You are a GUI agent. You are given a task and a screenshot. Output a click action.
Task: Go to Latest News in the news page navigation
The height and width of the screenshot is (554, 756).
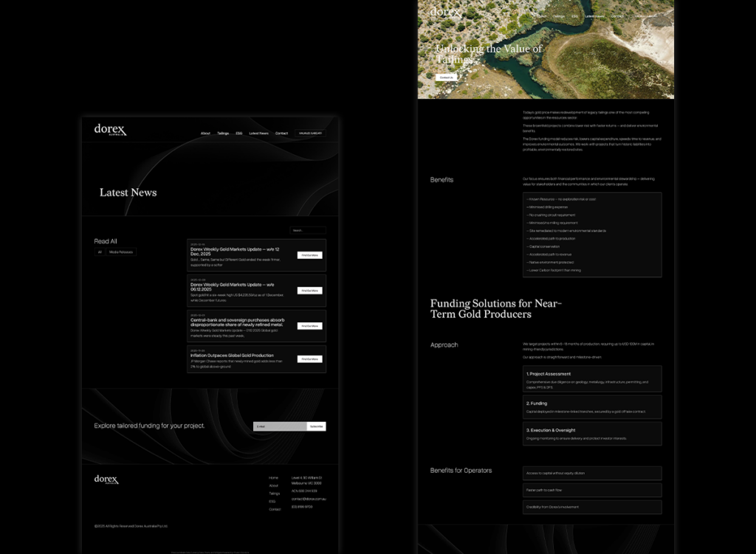coord(258,134)
